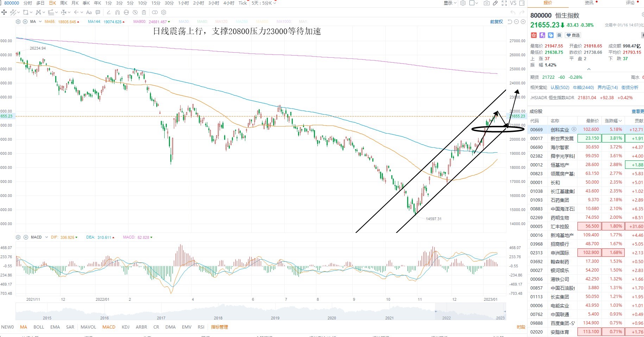
Task: Toggle the KDJ sub indicator
Action: [x=126, y=327]
